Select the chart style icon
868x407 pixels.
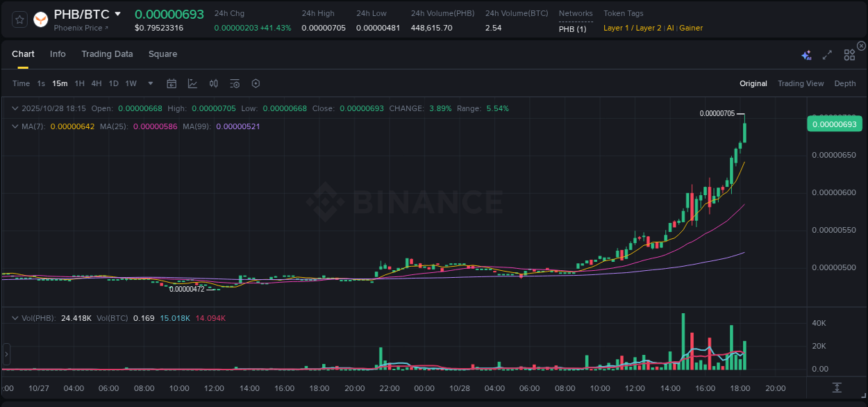192,83
